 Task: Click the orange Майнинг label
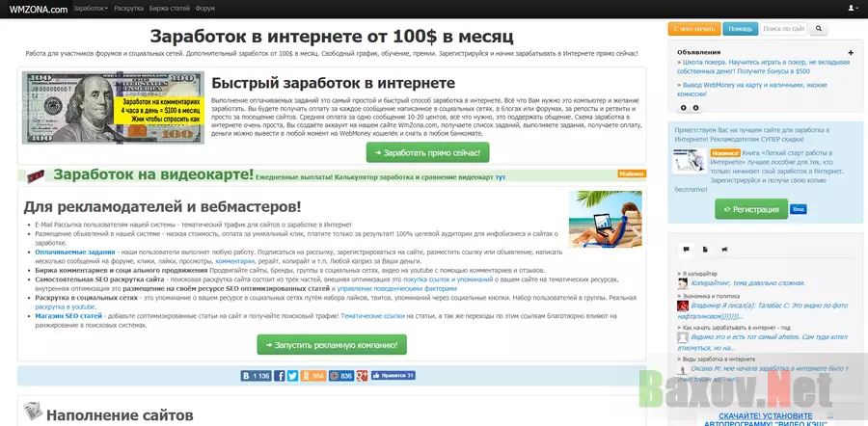(632, 173)
